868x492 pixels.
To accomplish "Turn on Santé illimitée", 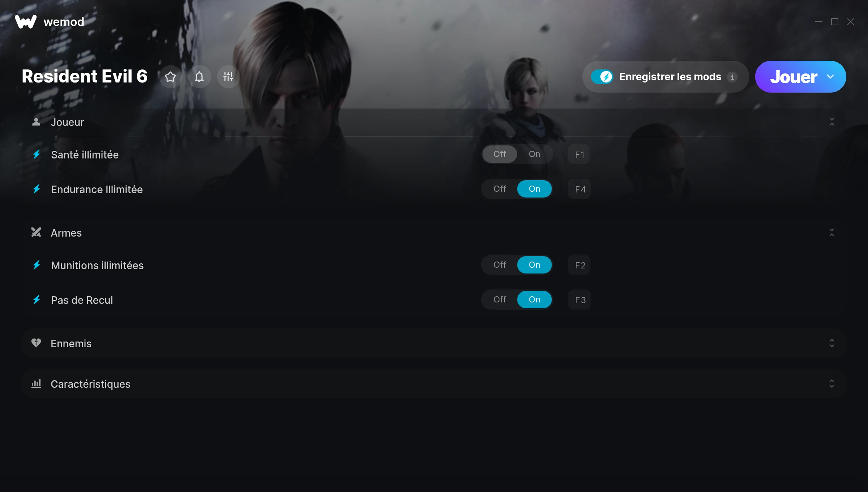I will pos(534,154).
